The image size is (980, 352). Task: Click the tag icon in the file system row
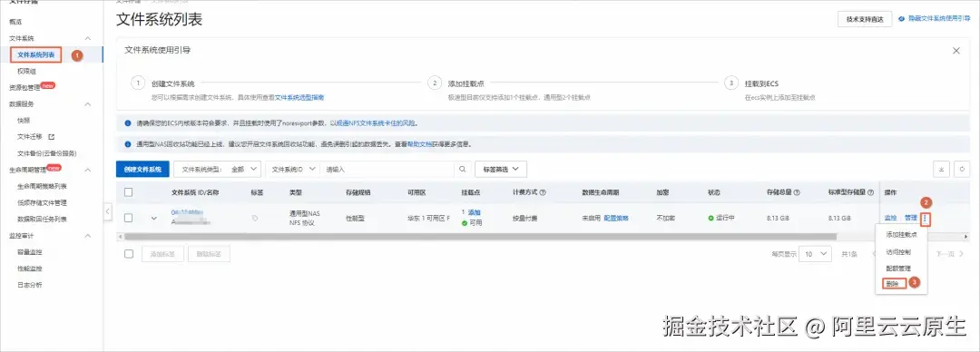tap(254, 219)
